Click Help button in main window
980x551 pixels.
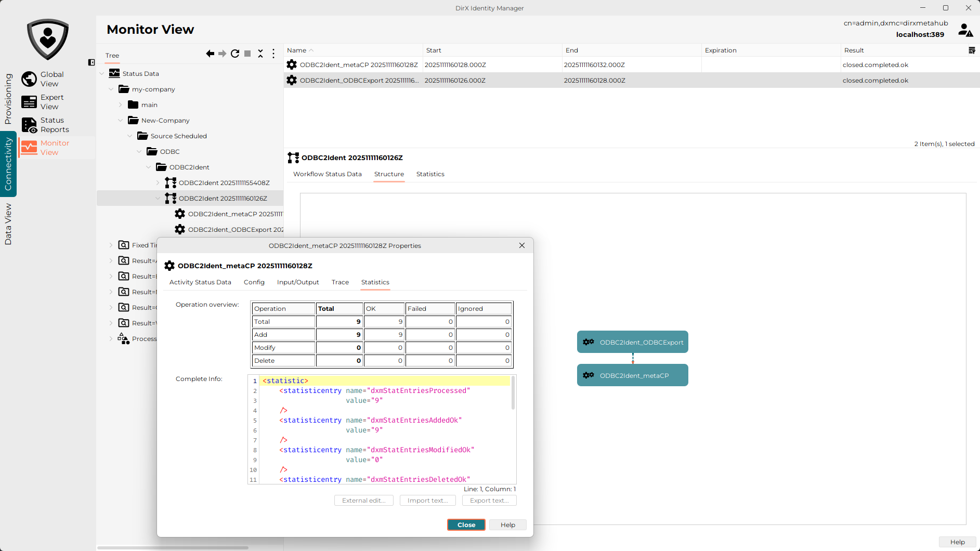957,542
